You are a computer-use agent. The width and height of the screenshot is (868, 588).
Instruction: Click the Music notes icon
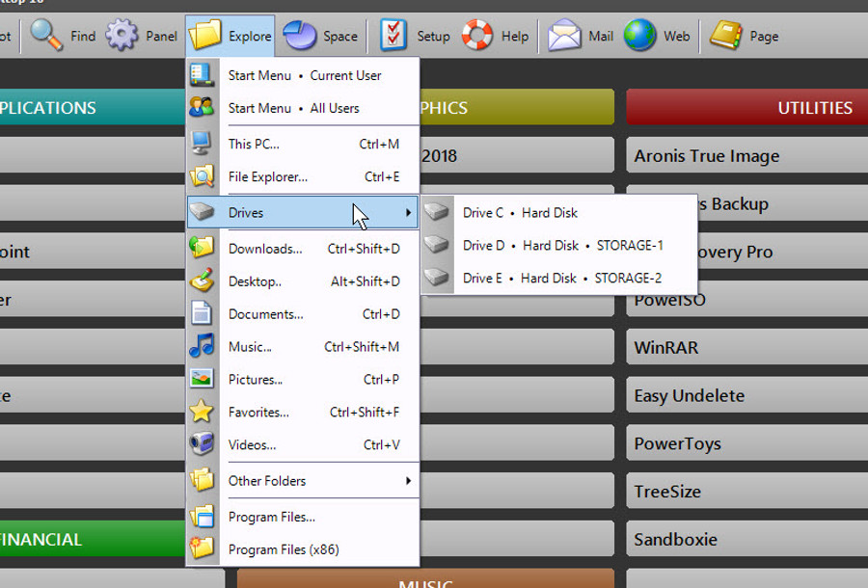click(x=202, y=346)
